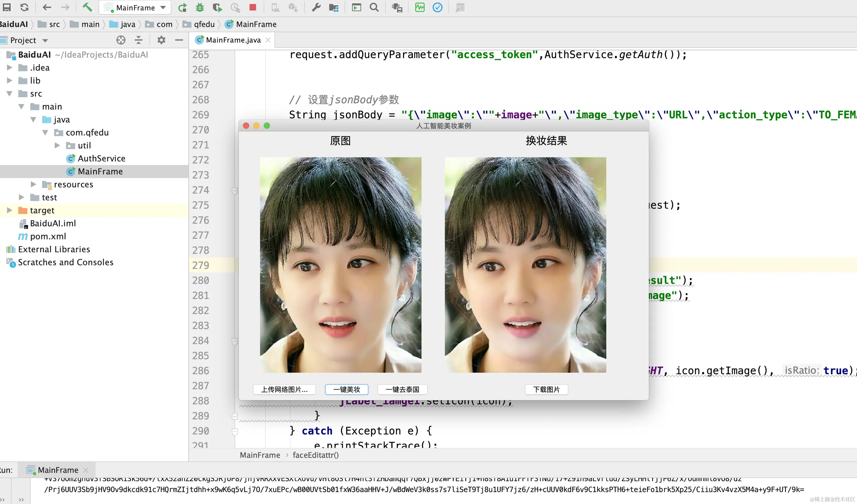This screenshot has width=857, height=504.
Task: Select the MainFrame tab in Run panel
Action: 58,470
